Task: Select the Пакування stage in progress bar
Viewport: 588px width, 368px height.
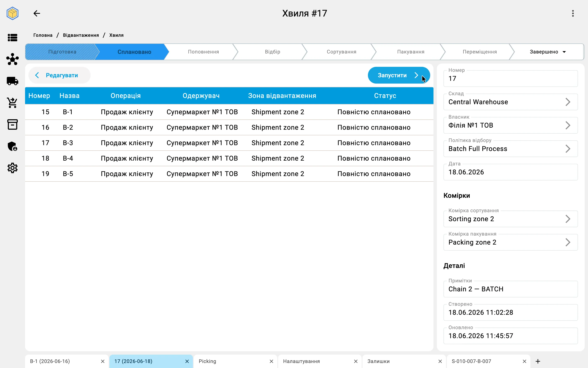Action: click(411, 52)
